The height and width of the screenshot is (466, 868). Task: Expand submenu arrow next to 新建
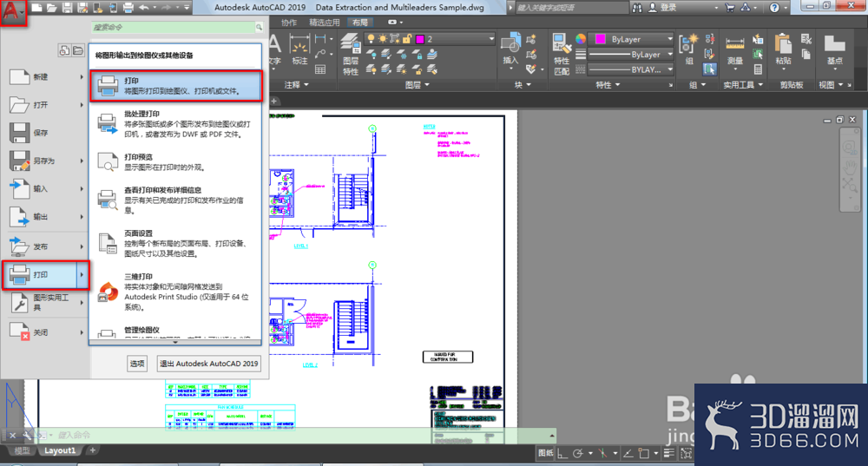(82, 77)
